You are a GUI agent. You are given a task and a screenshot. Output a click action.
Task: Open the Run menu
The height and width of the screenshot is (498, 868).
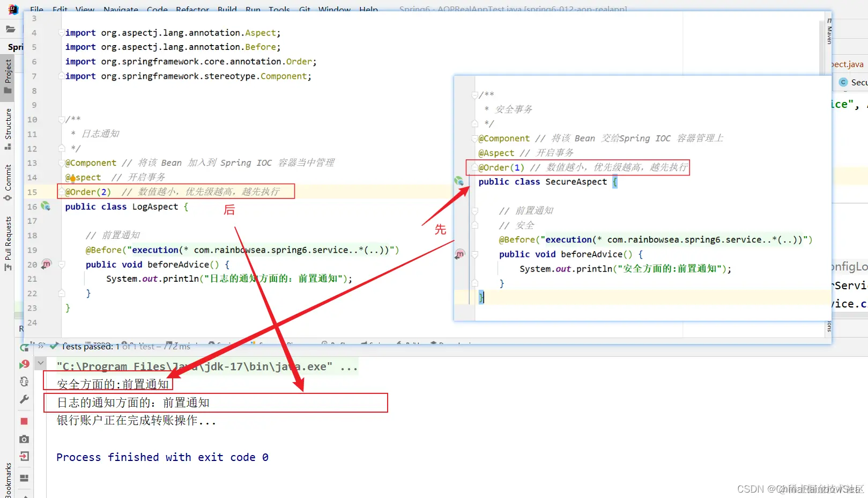253,10
